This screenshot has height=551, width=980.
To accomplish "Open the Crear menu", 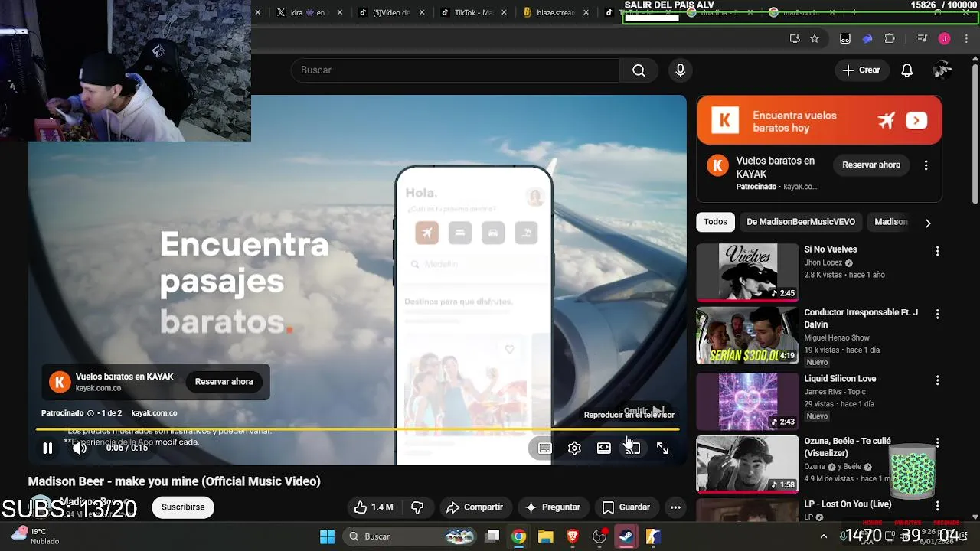I will 861,70.
